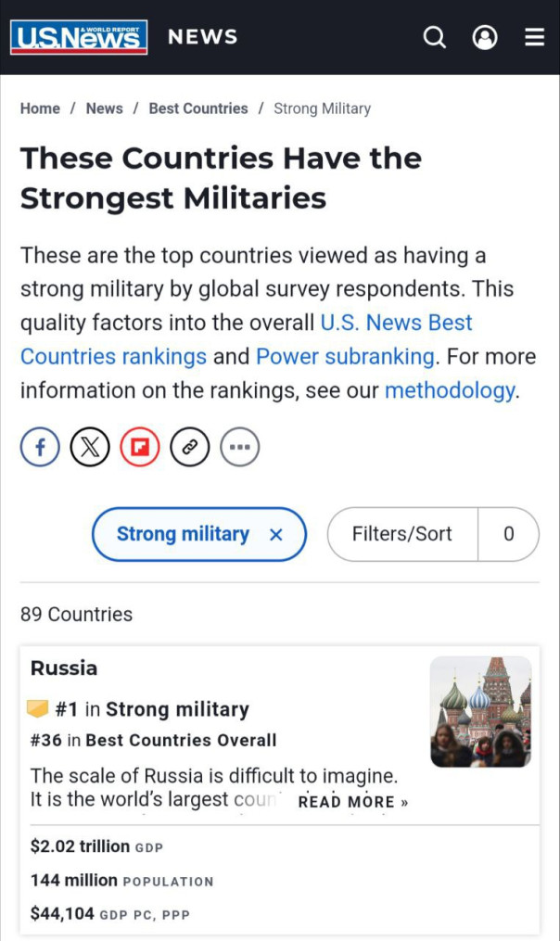Open the methodology link
The width and height of the screenshot is (560, 941).
(450, 390)
